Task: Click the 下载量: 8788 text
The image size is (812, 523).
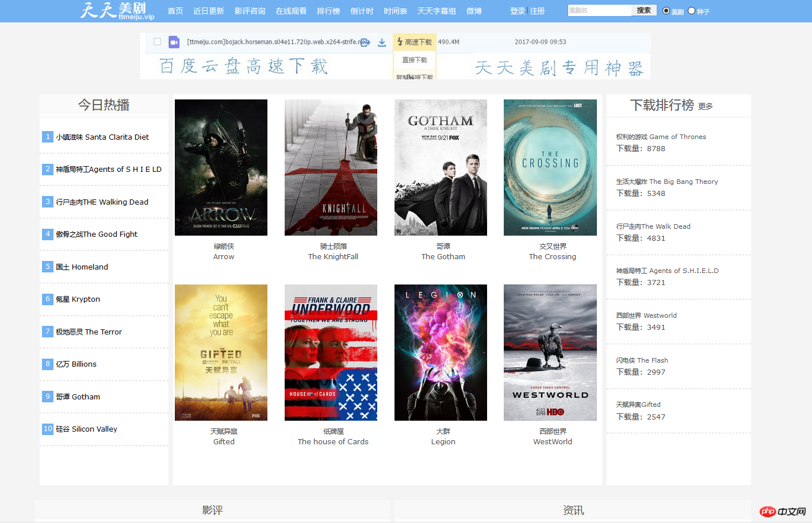Action: (x=641, y=148)
